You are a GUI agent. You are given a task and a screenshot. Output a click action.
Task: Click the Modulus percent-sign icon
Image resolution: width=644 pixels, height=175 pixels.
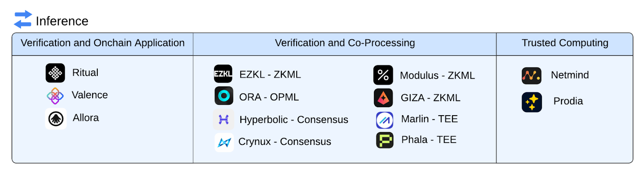(383, 75)
